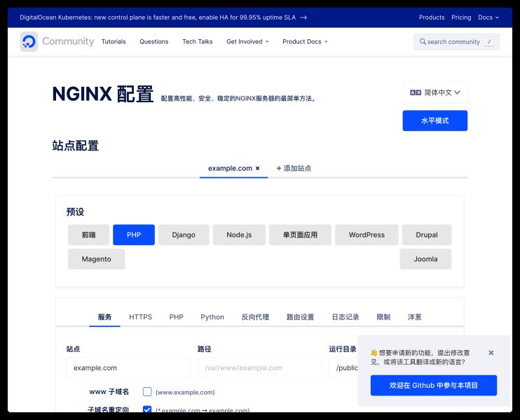
Task: Click the slash shortcut key icon in search
Action: (489, 42)
